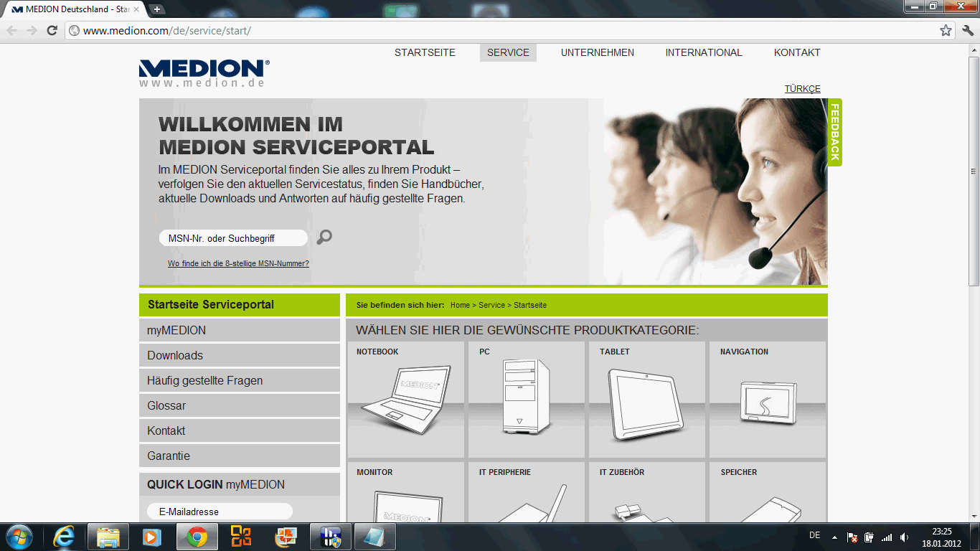This screenshot has width=980, height=551.
Task: Click the Home breadcrumb link
Action: coord(460,305)
